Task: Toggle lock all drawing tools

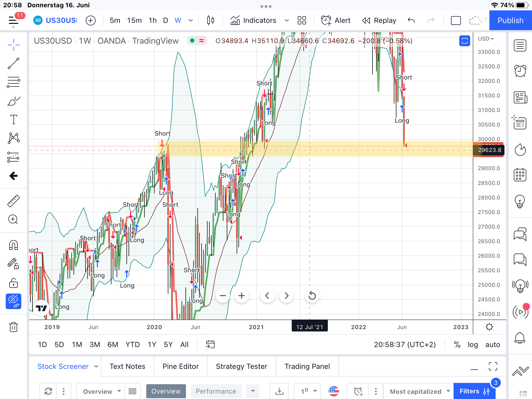Action: coord(14,283)
